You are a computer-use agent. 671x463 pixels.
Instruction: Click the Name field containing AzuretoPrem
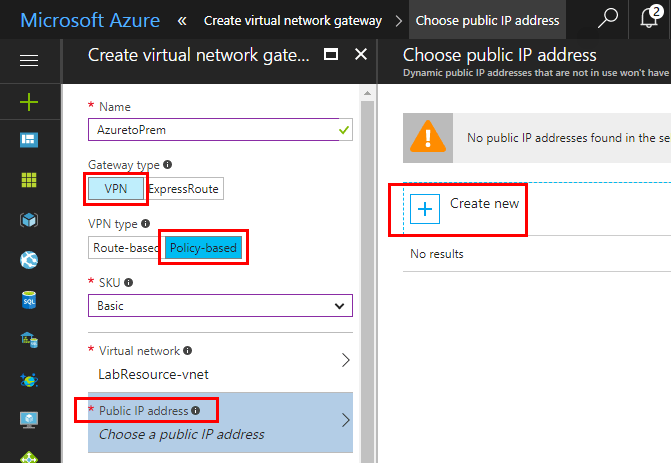coord(210,130)
